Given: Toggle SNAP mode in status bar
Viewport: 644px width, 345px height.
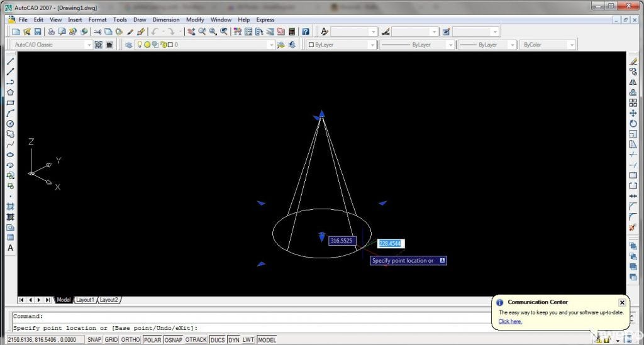Looking at the screenshot, I should click(94, 340).
